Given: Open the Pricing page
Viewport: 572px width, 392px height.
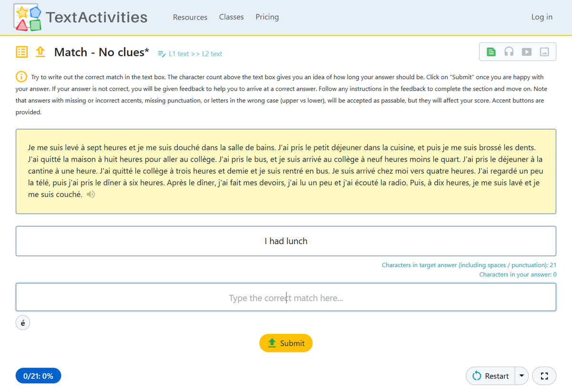Looking at the screenshot, I should (267, 17).
